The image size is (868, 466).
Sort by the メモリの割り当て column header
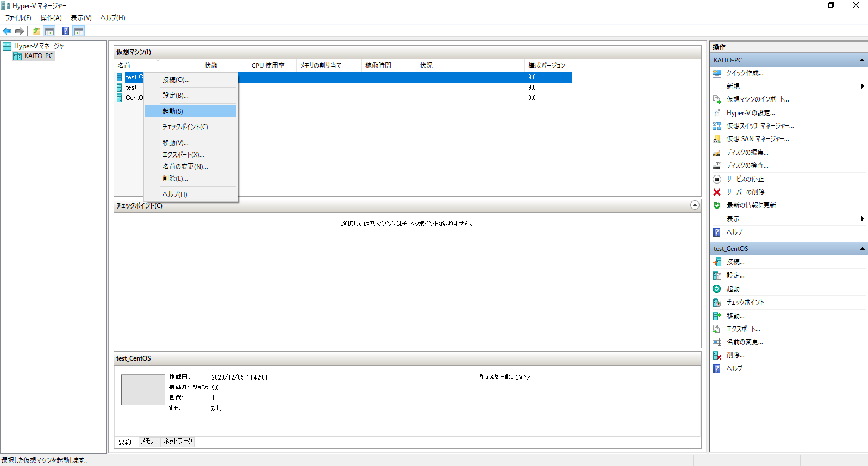click(329, 66)
